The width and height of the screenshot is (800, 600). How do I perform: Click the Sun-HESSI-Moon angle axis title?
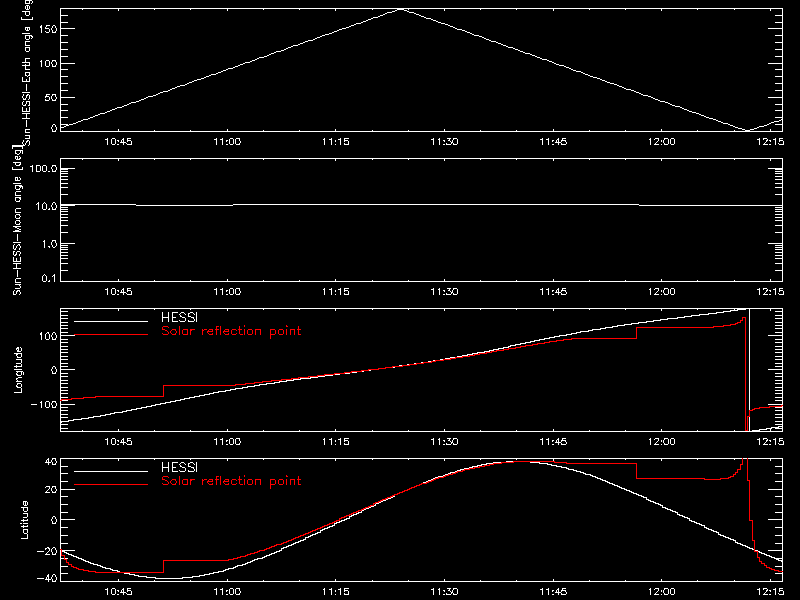coord(18,220)
